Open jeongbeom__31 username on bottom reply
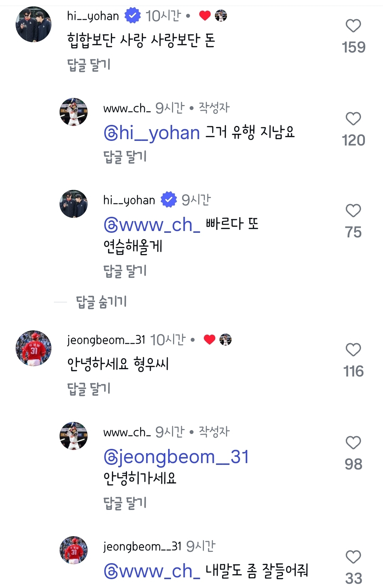The image size is (383, 588). pyautogui.click(x=142, y=546)
